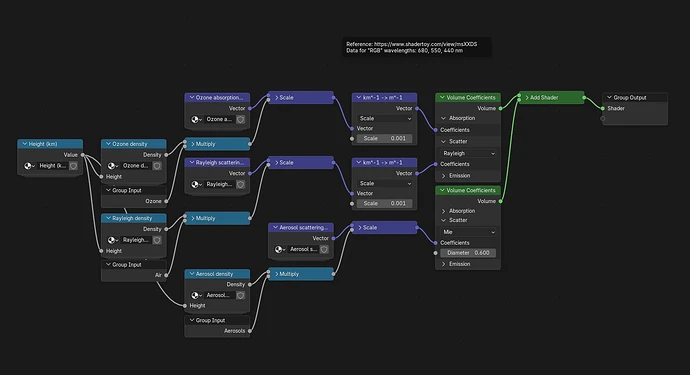The image size is (690, 375).
Task: Collapse the Ozone absorption node
Action: 192,97
